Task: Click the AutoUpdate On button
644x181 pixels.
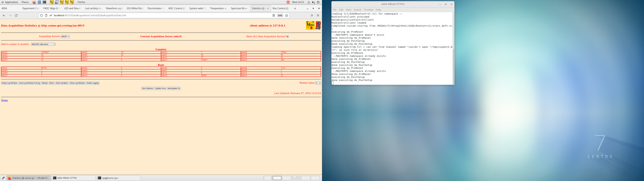Action: [174, 88]
